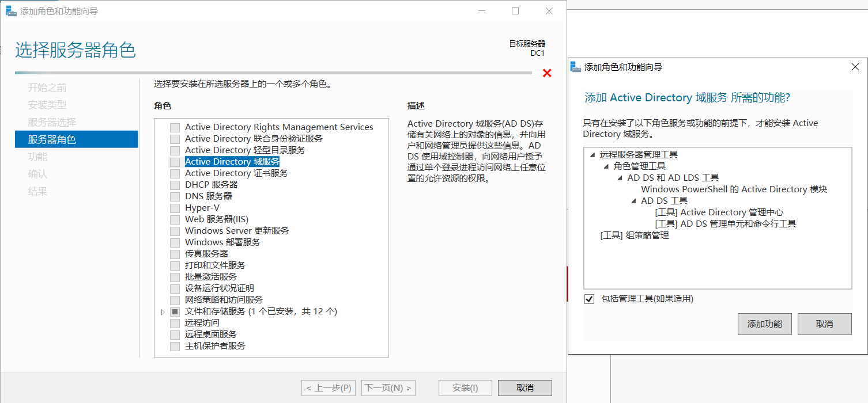
Task: Select 远程桌面服务 role label
Action: tap(211, 334)
